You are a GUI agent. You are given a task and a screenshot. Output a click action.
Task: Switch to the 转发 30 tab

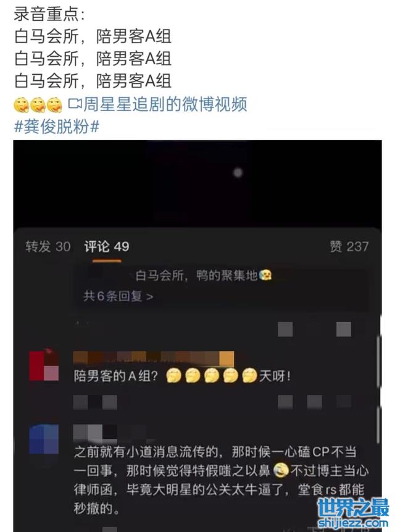coord(48,246)
